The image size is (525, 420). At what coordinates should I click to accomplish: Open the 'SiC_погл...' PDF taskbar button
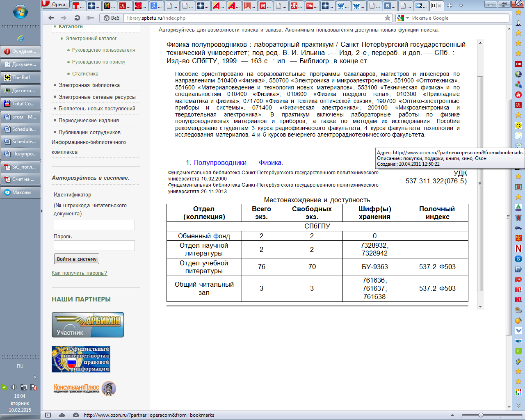21,167
